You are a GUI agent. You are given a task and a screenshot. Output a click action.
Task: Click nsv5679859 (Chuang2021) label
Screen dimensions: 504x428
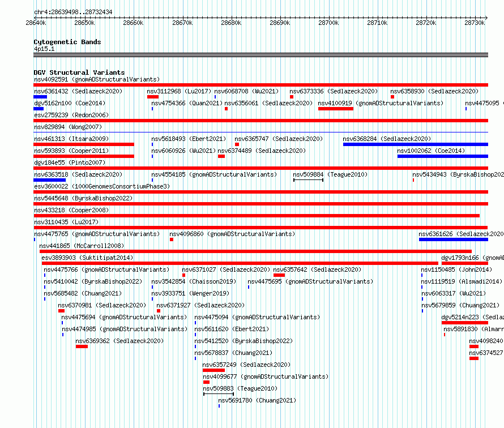(460, 305)
